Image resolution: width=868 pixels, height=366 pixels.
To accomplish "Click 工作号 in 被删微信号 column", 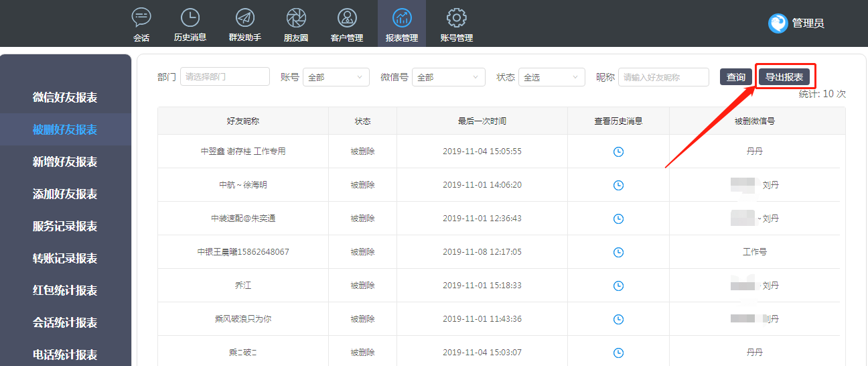I will (x=755, y=252).
